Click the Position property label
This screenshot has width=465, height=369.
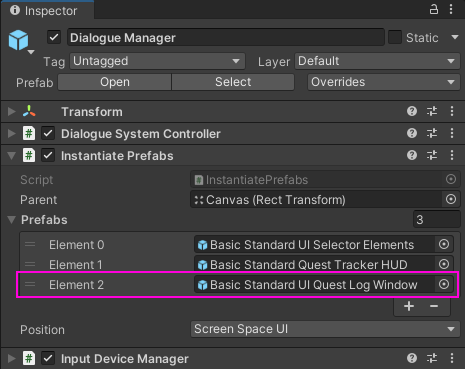point(42,330)
